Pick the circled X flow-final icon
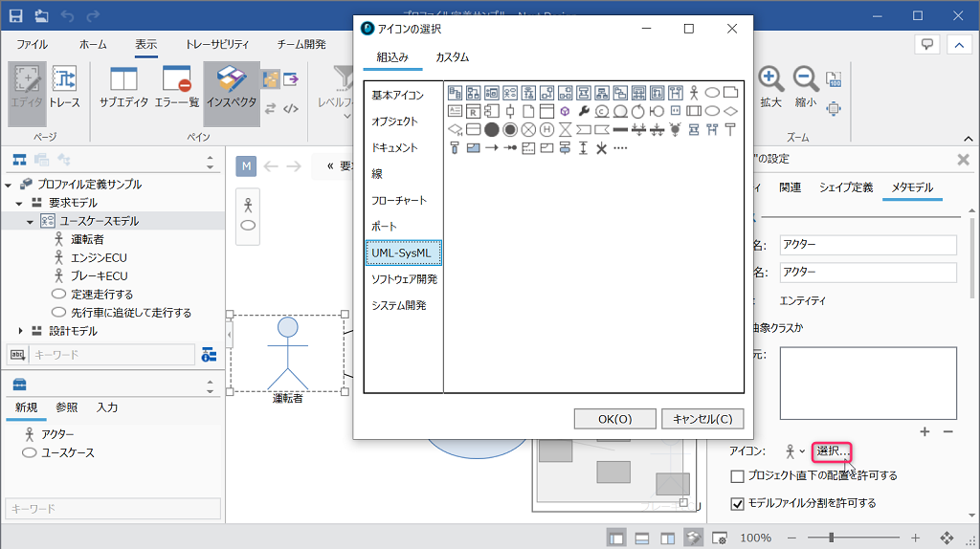Viewport: 980px width, 549px height. click(528, 129)
